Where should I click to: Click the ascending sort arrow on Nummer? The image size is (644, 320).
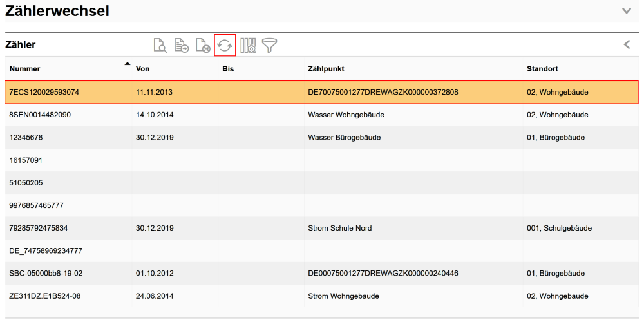tap(127, 64)
